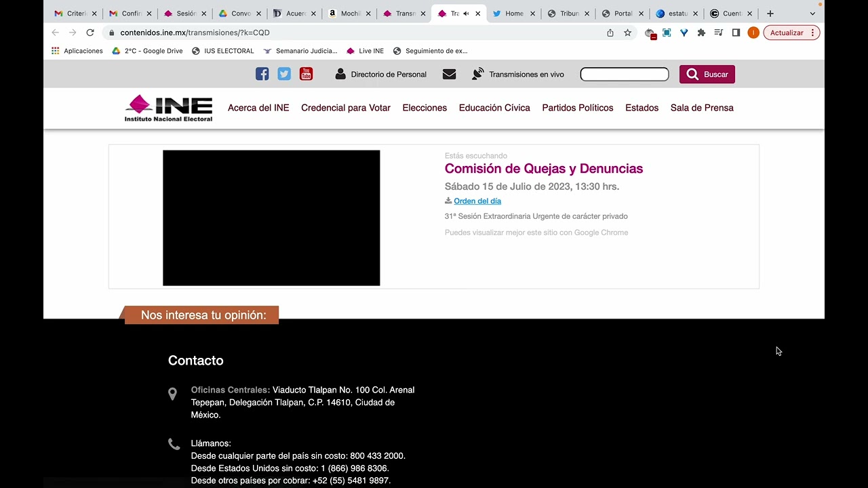868x488 pixels.
Task: Open Chrome three-dot menu
Action: coord(812,33)
